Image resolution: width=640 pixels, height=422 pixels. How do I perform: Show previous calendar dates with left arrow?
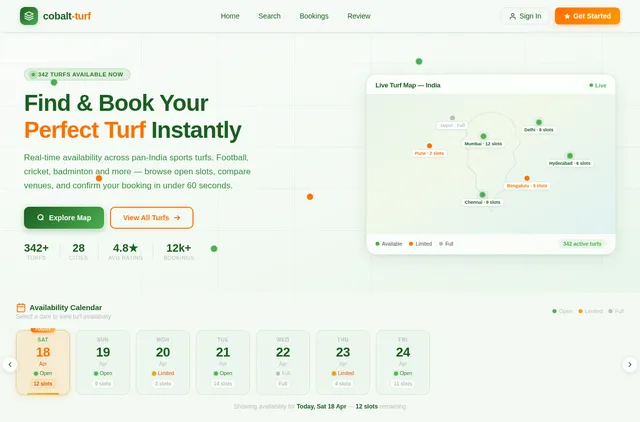[x=10, y=364]
